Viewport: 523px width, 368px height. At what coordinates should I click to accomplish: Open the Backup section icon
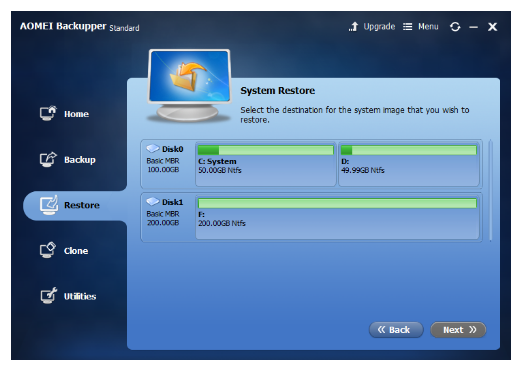pyautogui.click(x=48, y=159)
